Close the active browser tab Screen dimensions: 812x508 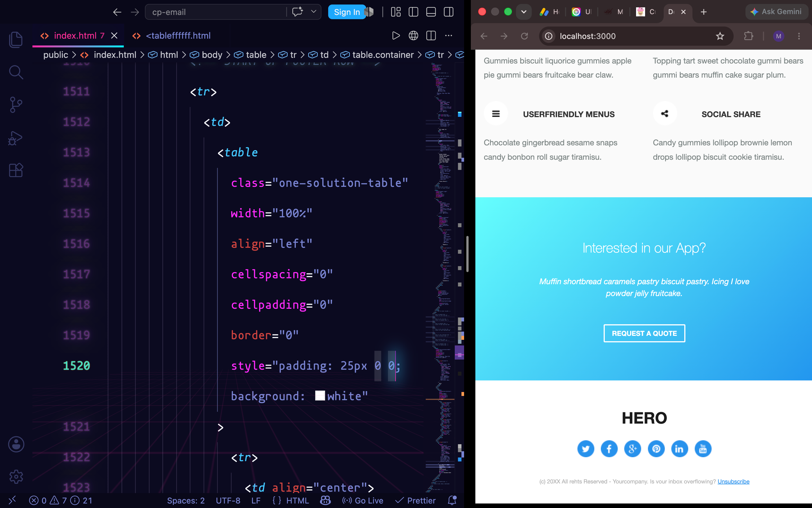683,12
